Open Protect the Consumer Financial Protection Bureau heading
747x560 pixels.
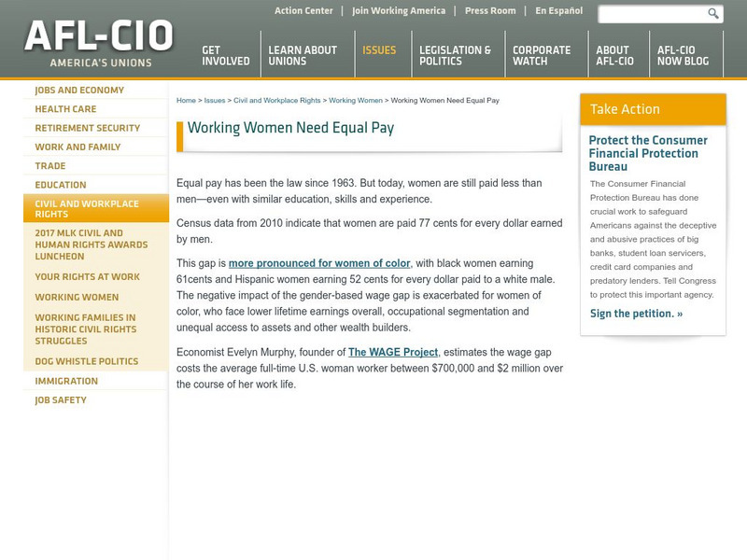click(x=648, y=153)
